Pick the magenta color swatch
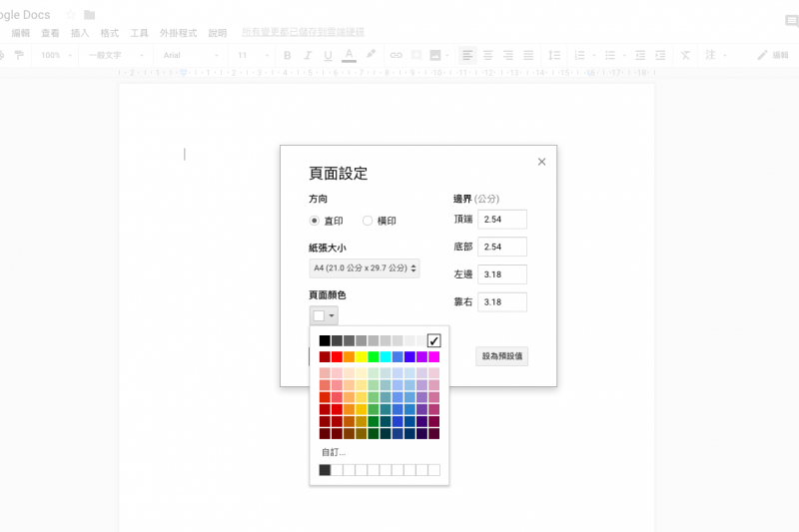The height and width of the screenshot is (532, 799). 433,357
